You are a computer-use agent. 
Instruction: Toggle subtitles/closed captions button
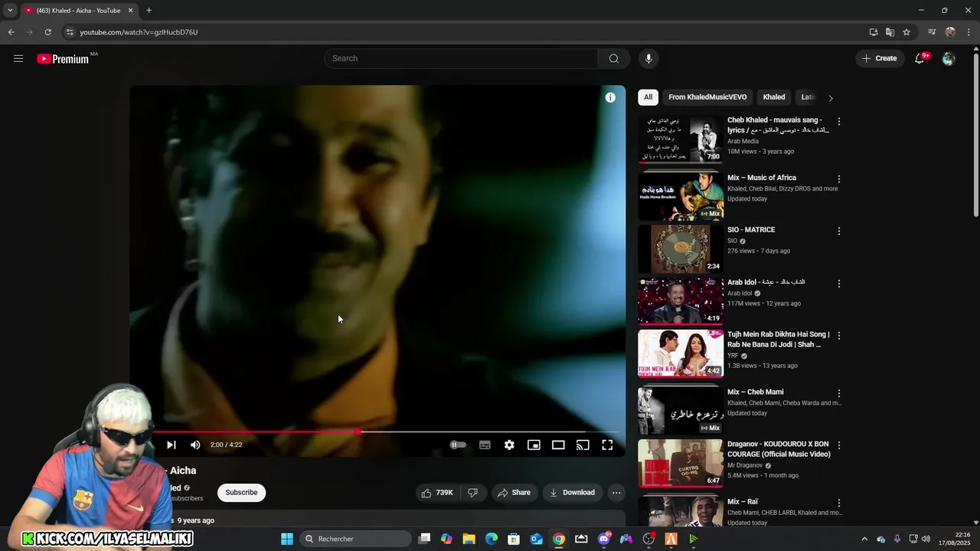tap(485, 445)
